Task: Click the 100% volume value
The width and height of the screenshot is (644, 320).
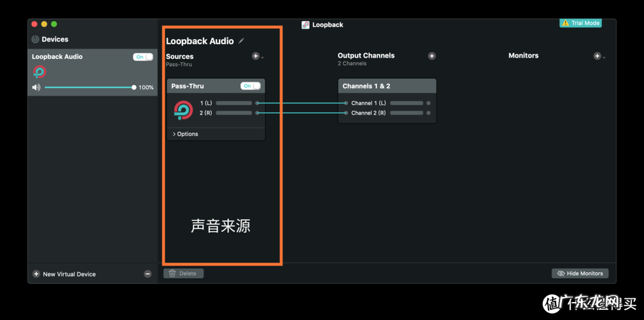Action: pos(146,88)
